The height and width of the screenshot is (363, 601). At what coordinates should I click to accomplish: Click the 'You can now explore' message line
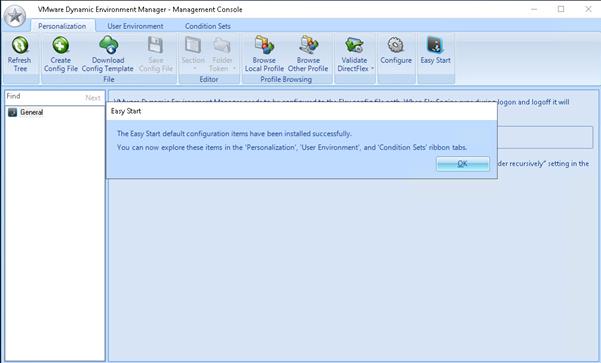point(292,148)
